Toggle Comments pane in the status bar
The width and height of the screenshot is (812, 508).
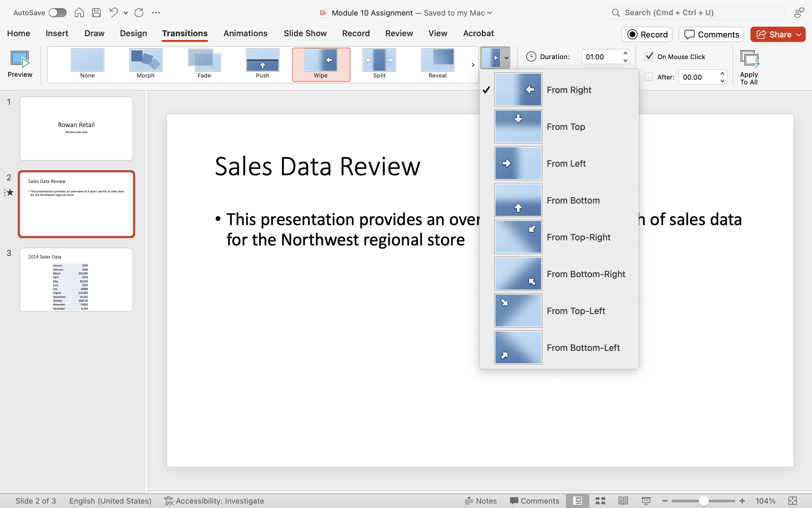pyautogui.click(x=534, y=501)
